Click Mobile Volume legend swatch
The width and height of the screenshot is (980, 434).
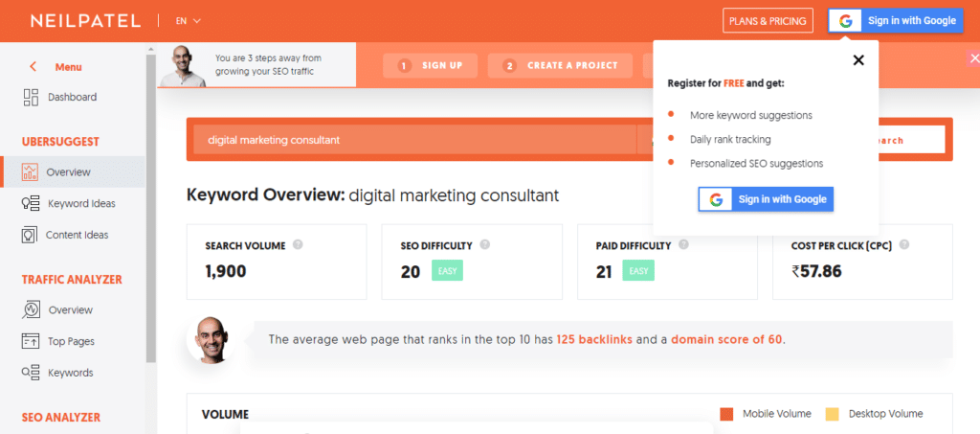726,414
